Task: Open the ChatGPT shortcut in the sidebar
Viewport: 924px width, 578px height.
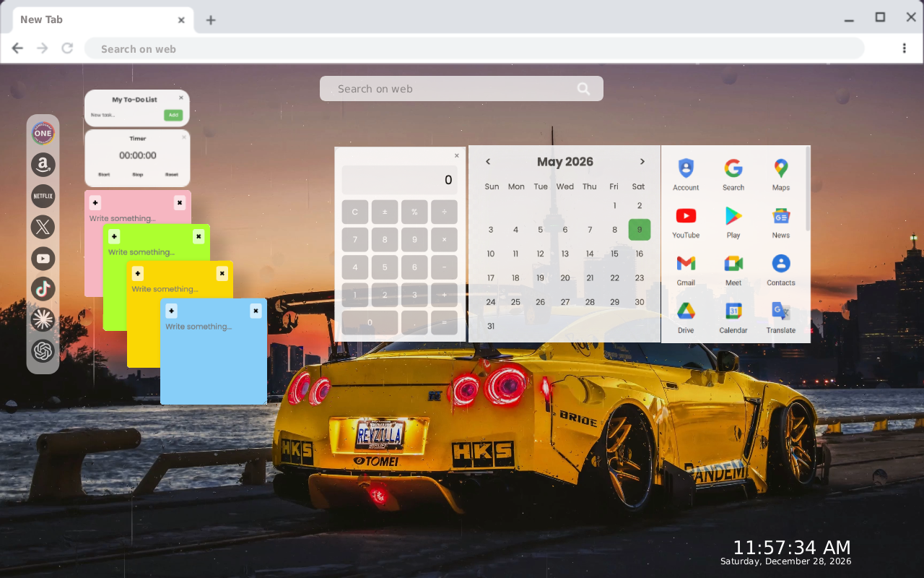Action: 43,351
